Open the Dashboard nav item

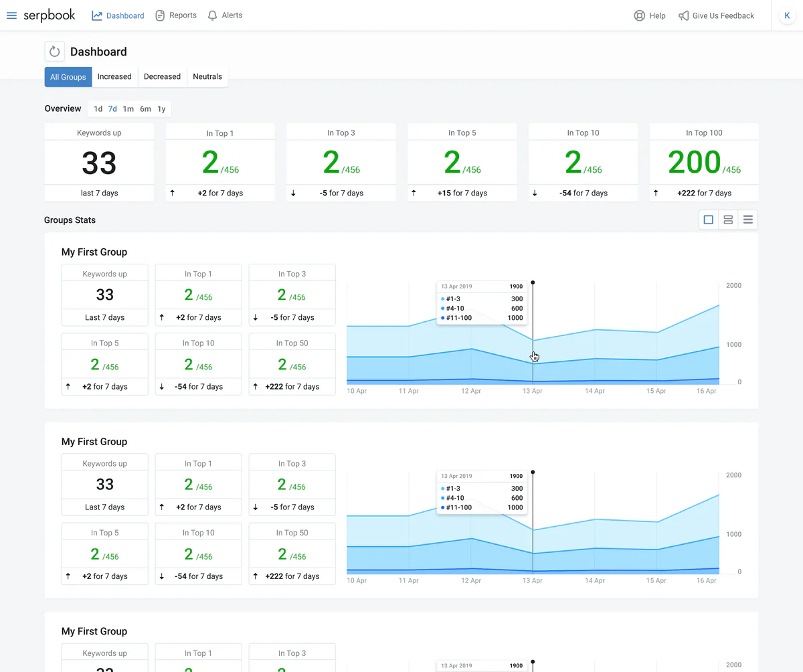[118, 15]
